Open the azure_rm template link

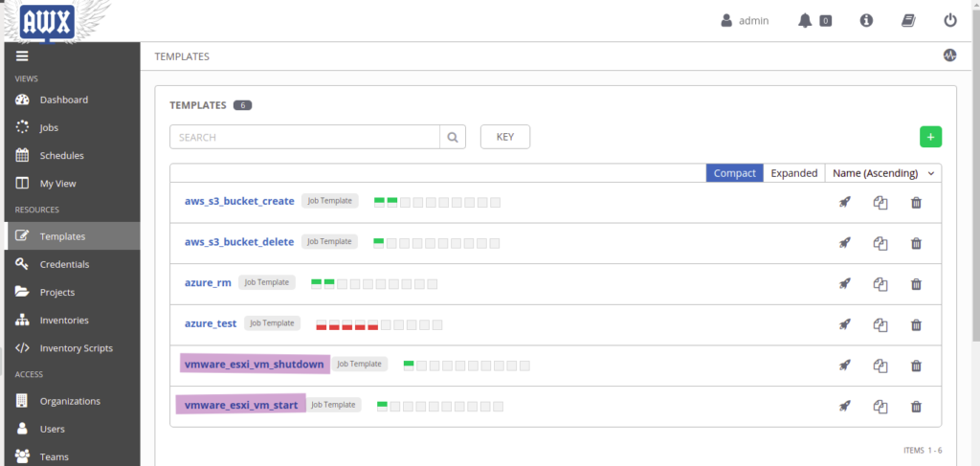pos(208,283)
